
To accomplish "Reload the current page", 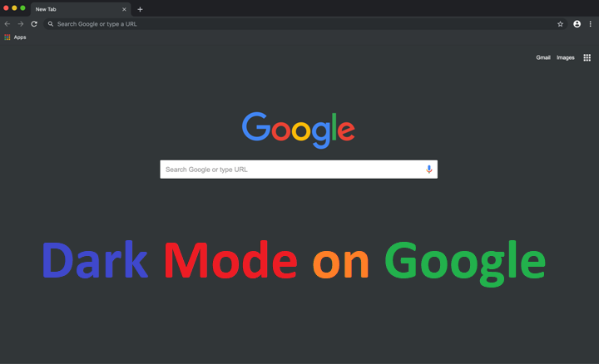I will coord(34,24).
